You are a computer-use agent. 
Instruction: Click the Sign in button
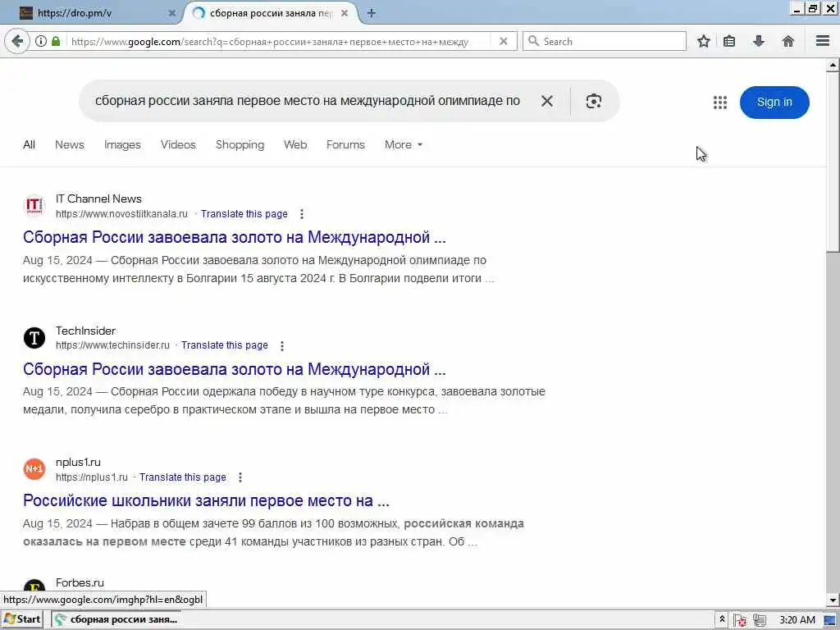pyautogui.click(x=774, y=103)
